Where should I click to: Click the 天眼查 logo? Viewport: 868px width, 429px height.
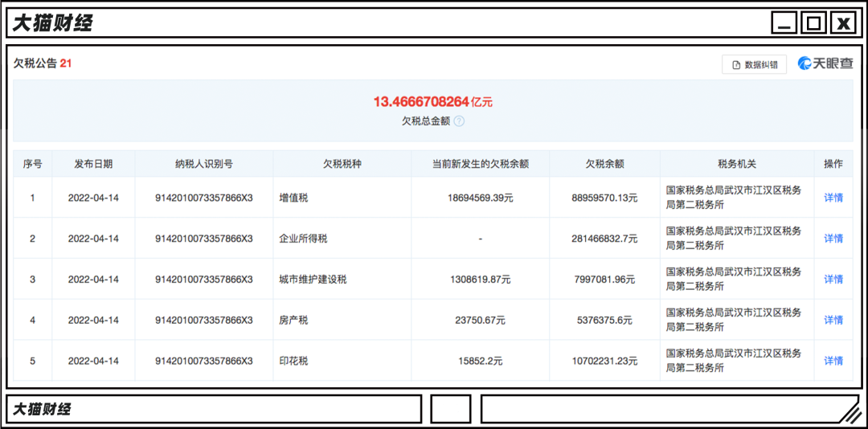[825, 63]
